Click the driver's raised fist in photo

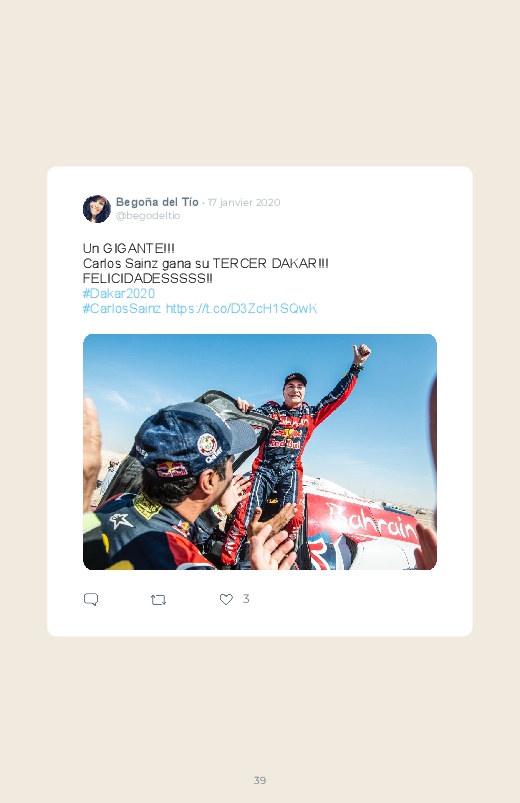(361, 353)
